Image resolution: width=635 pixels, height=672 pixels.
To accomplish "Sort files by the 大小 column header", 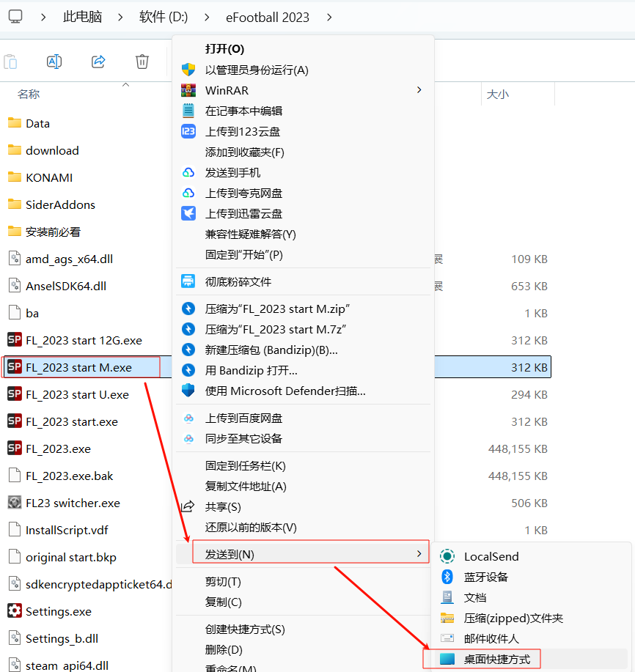I will [x=498, y=95].
